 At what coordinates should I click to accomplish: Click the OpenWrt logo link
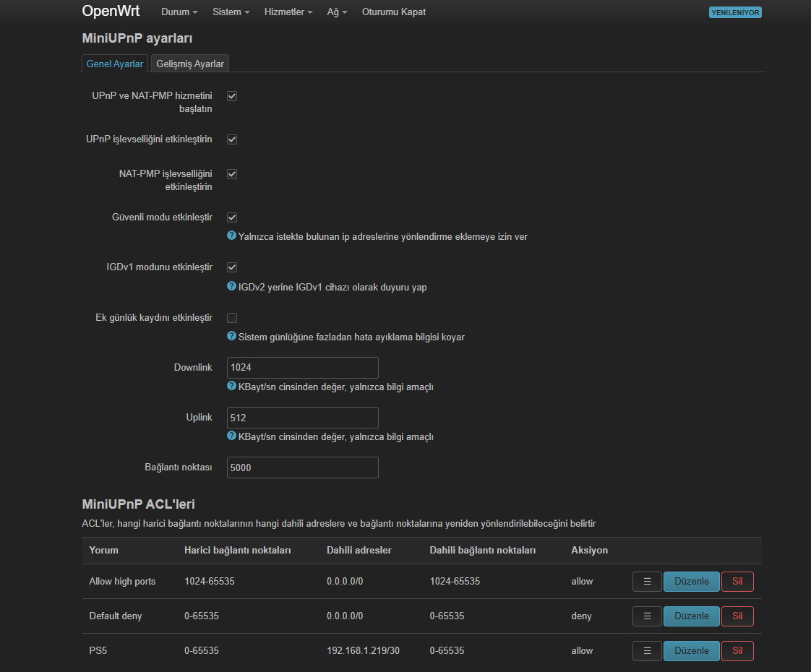[x=111, y=11]
